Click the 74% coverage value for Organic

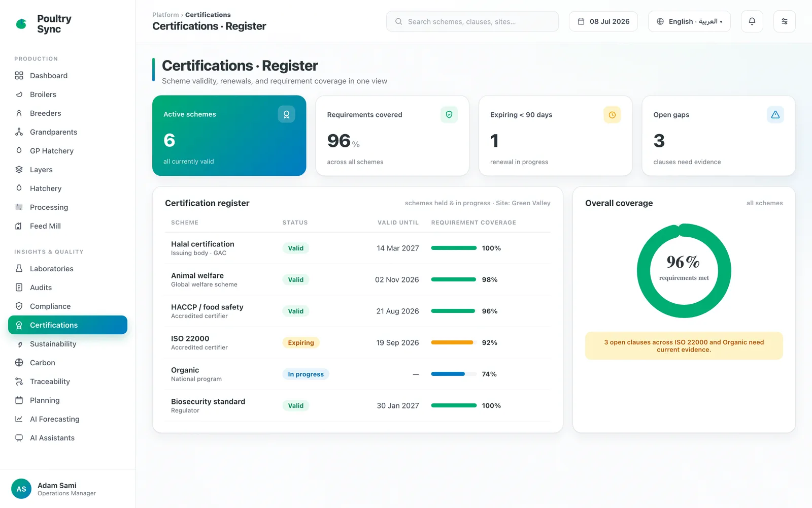489,374
